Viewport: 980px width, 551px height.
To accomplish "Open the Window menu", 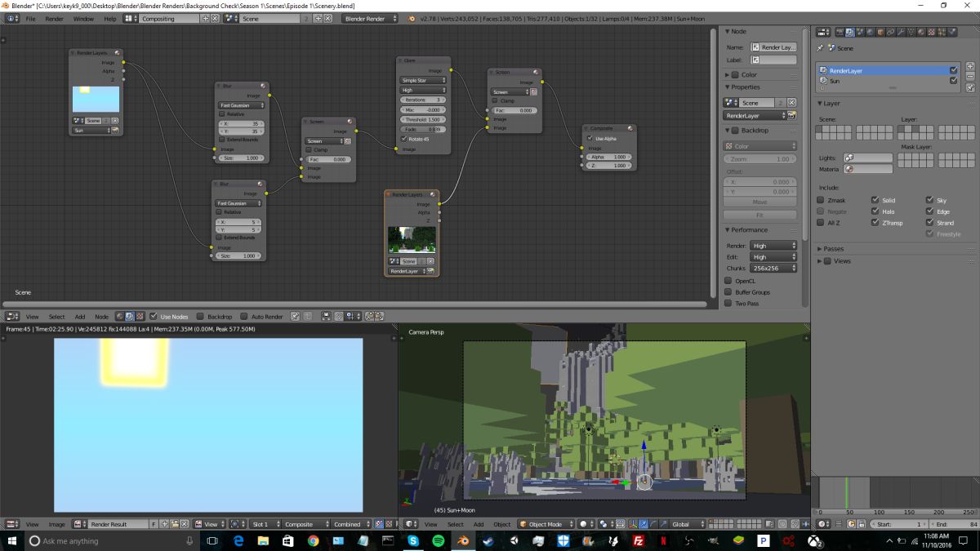I will tap(83, 18).
